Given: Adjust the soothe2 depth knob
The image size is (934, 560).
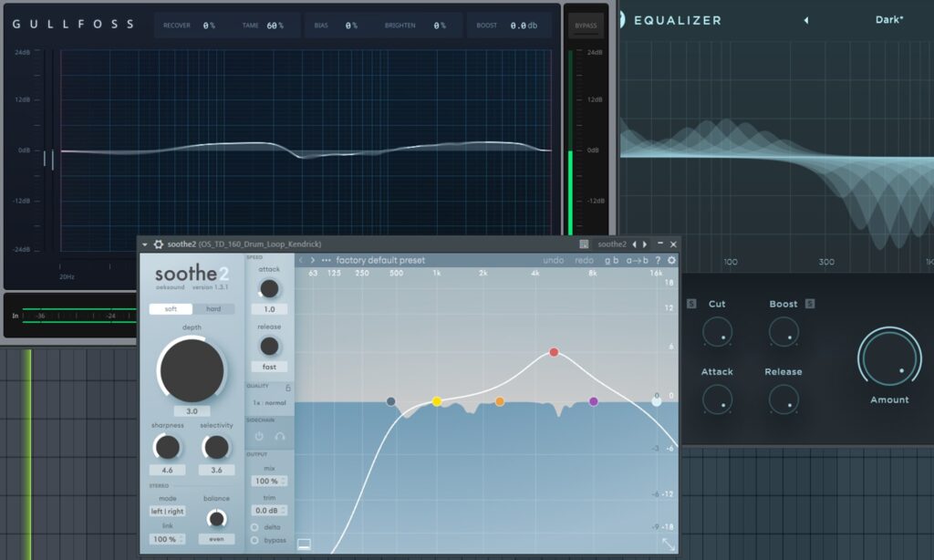Looking at the screenshot, I should [192, 370].
